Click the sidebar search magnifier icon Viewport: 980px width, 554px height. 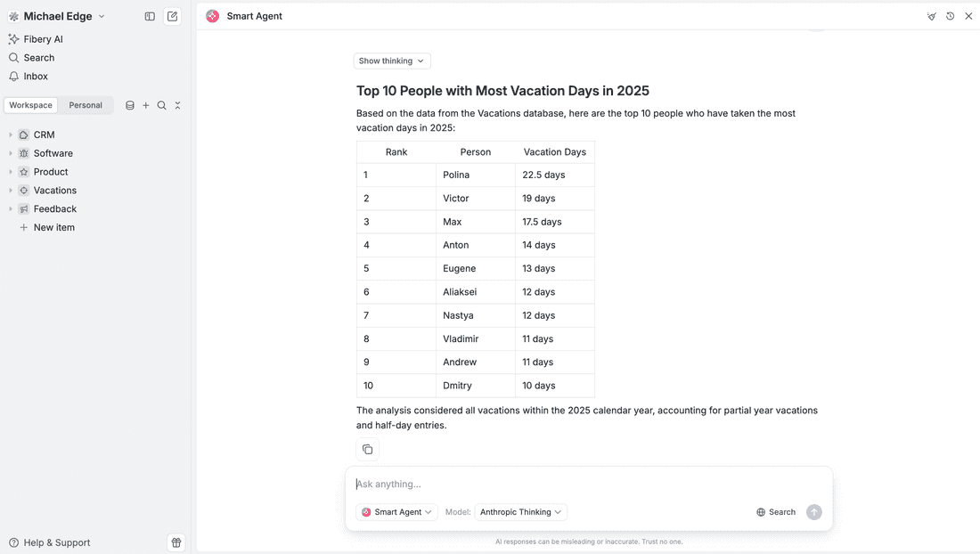tap(161, 105)
